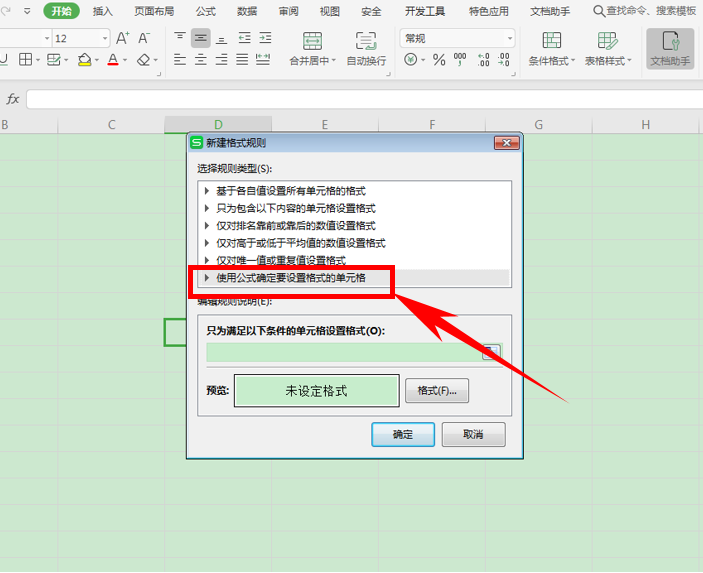Open the 插入 (Insert) tab

coord(103,11)
